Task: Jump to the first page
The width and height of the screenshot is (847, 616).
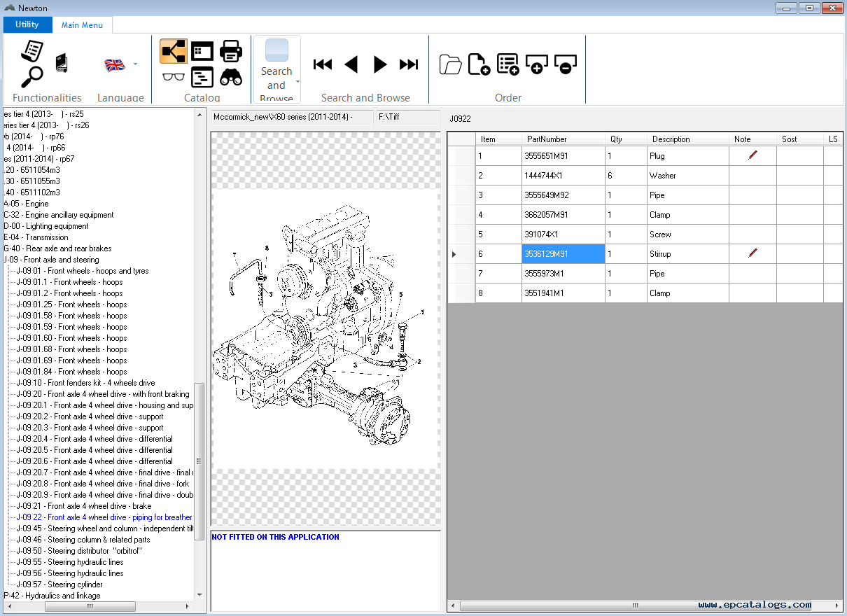Action: pos(323,64)
